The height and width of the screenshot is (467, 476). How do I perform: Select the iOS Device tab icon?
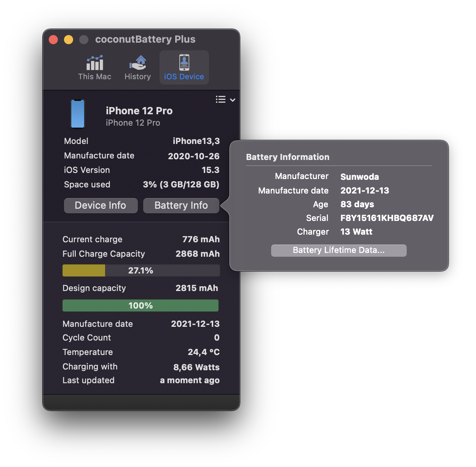(x=184, y=63)
